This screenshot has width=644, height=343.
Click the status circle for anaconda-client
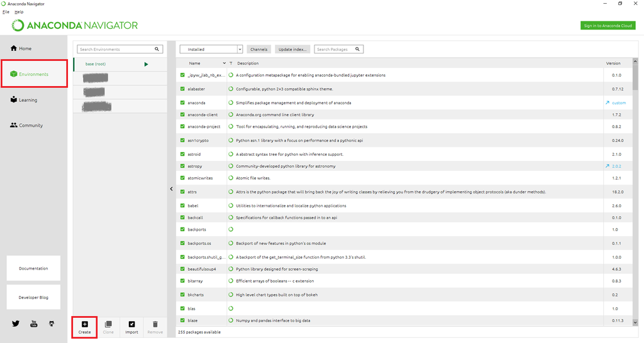coord(231,114)
